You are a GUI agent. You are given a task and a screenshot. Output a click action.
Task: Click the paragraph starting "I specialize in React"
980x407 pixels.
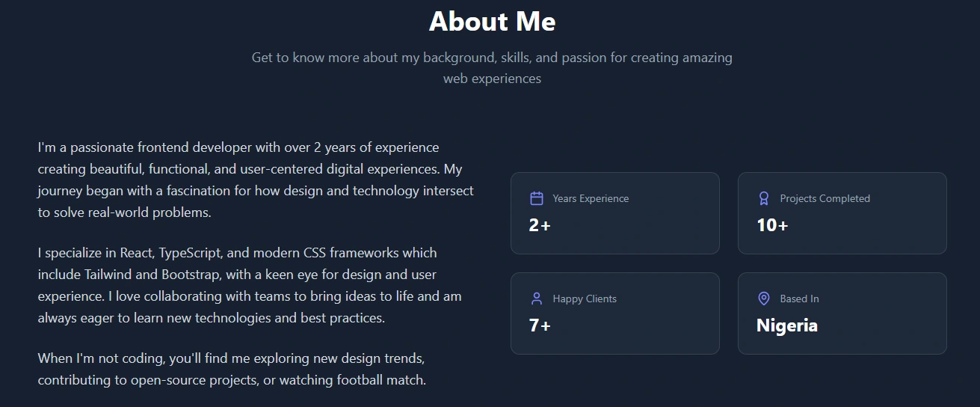point(250,285)
